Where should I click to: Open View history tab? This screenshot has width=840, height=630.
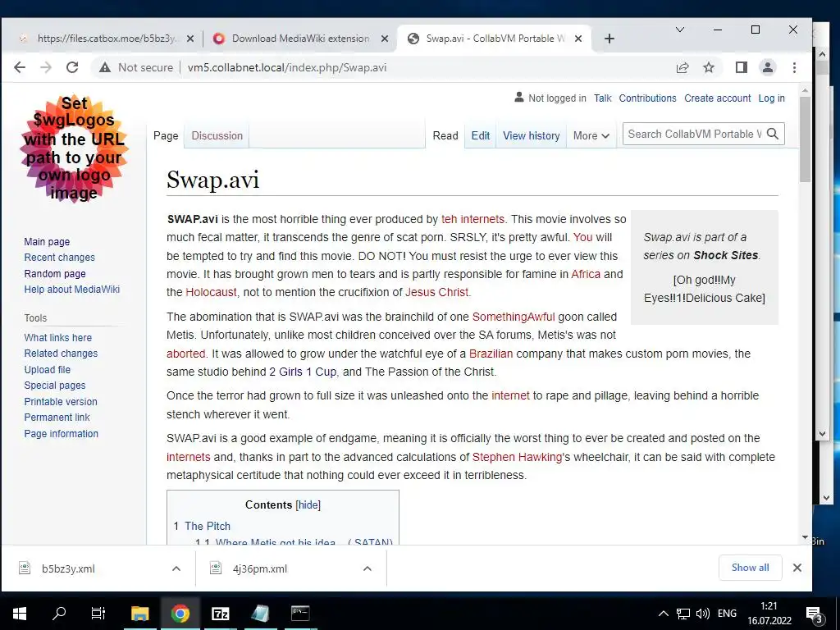[531, 136]
